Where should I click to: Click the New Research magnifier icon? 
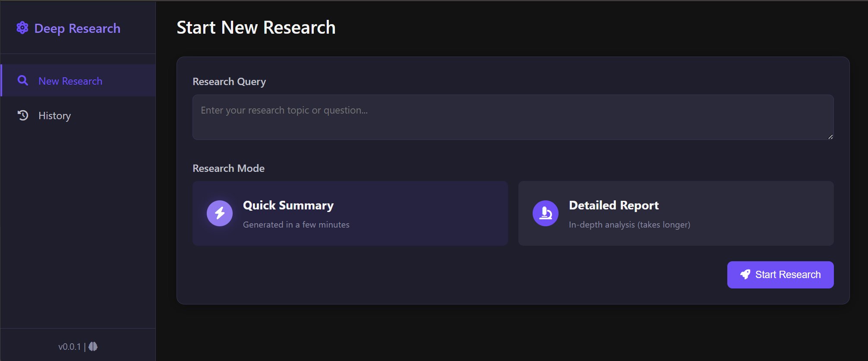(23, 81)
